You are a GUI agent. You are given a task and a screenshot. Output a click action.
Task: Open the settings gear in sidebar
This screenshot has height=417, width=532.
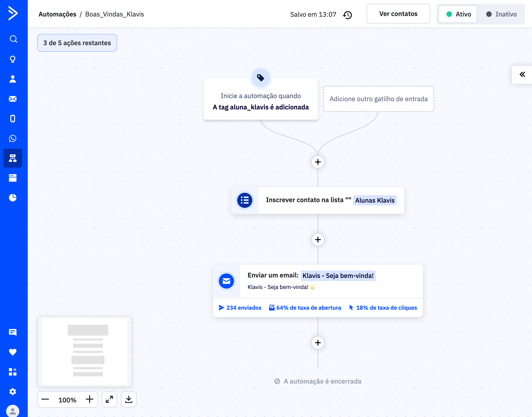[x=13, y=392]
